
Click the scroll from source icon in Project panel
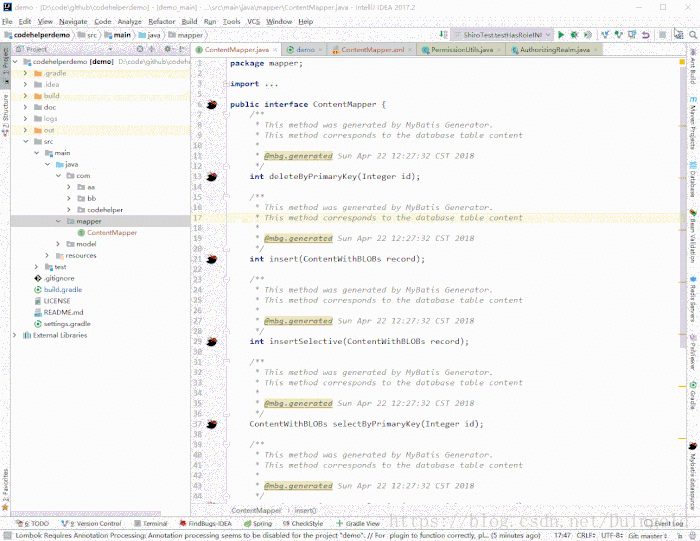pos(140,49)
